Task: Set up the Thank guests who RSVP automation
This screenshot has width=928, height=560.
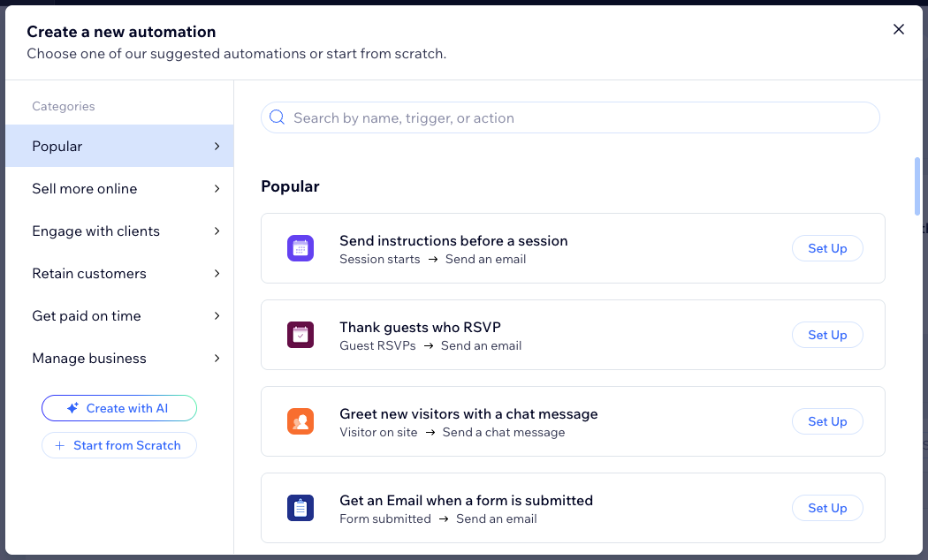Action: click(x=826, y=335)
